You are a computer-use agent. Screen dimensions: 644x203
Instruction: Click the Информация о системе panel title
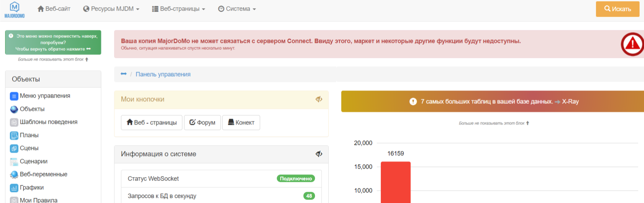point(158,154)
